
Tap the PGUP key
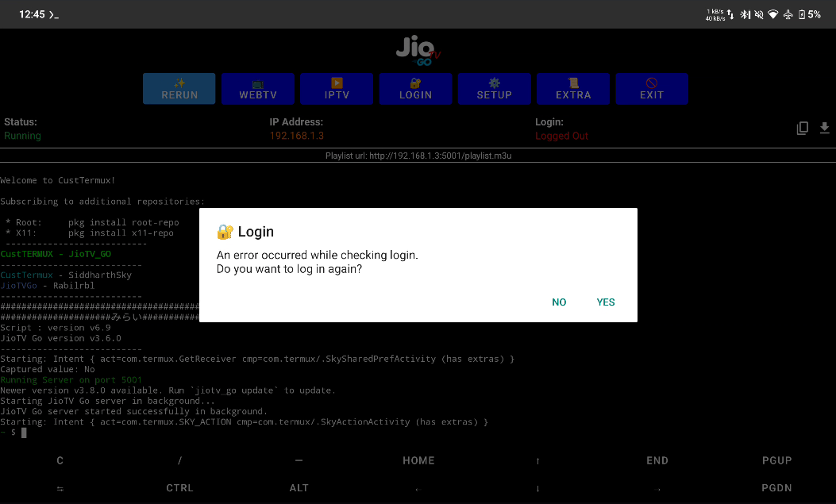coord(776,461)
